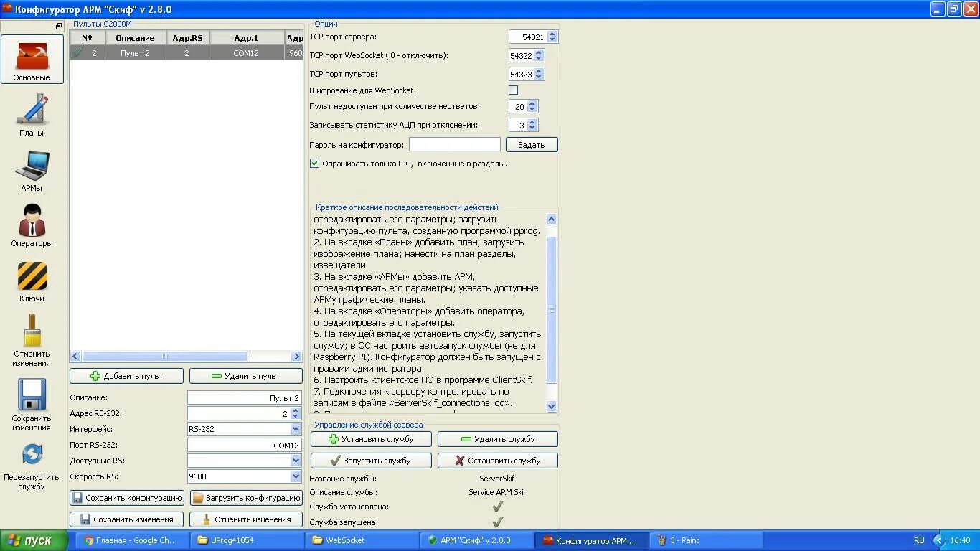Click the Описание column header
The image size is (980, 551).
pyautogui.click(x=136, y=38)
